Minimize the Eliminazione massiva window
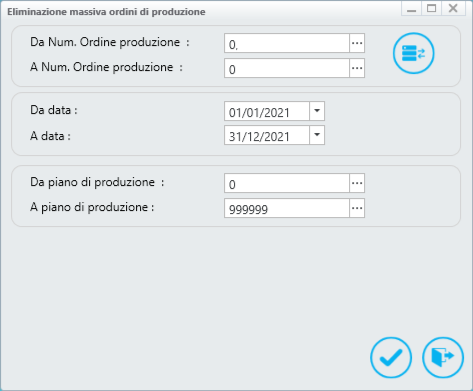The width and height of the screenshot is (473, 391). coord(411,8)
